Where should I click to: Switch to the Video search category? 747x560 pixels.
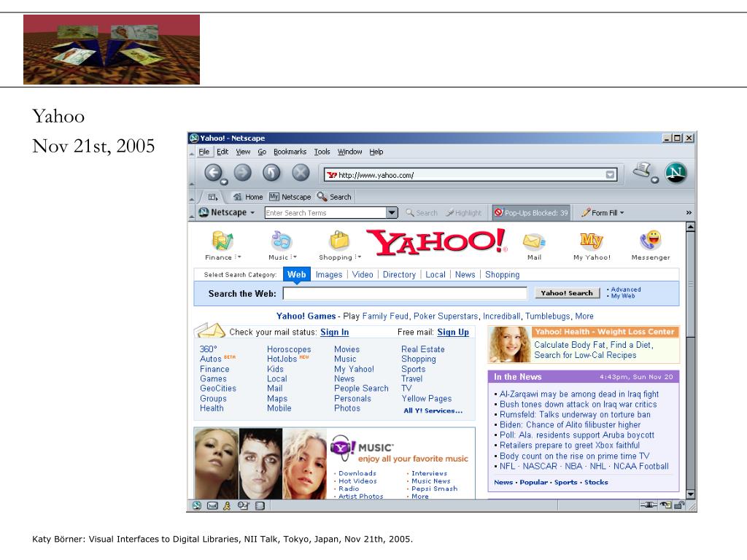363,274
